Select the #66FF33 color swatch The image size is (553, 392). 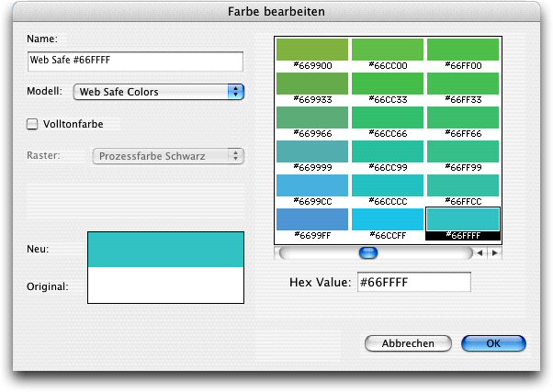pos(463,84)
